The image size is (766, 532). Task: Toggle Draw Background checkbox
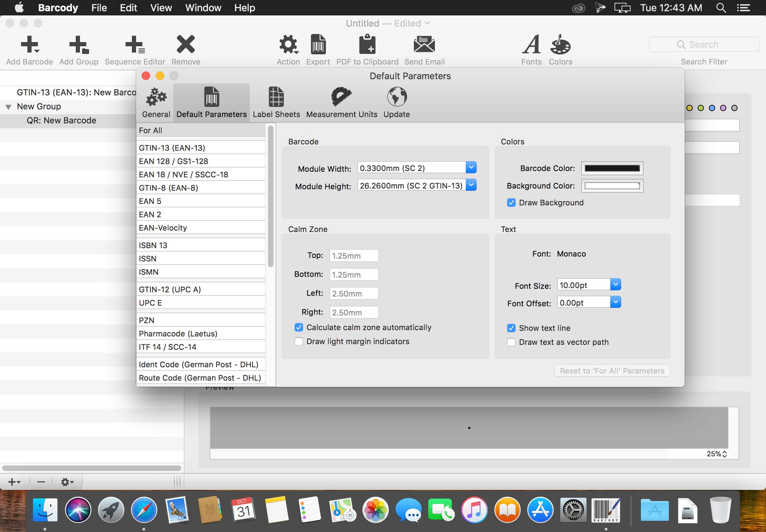(511, 203)
